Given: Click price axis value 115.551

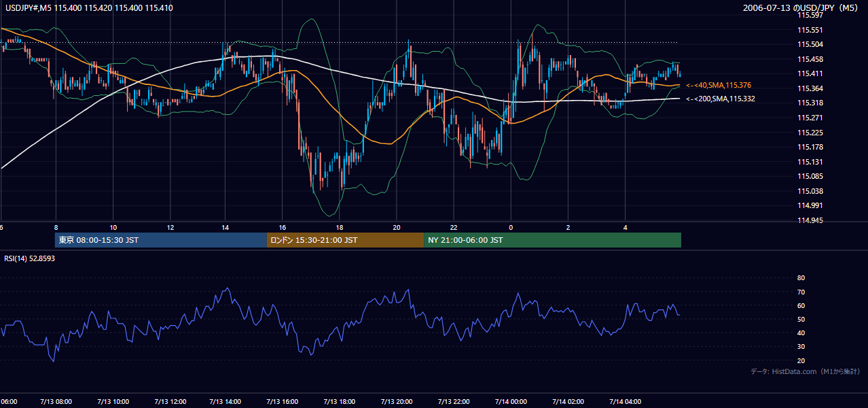Looking at the screenshot, I should tap(810, 30).
